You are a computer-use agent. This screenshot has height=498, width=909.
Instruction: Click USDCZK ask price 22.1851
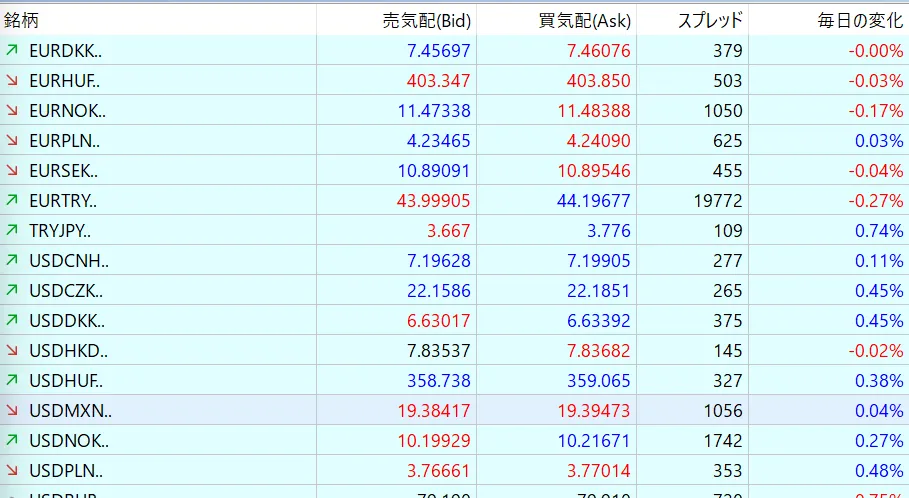[x=598, y=291]
